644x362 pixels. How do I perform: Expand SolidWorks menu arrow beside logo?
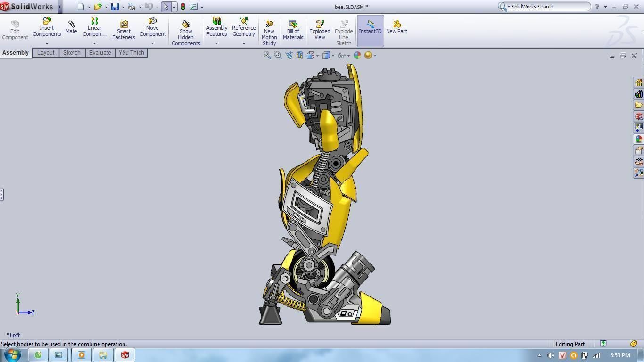(60, 7)
